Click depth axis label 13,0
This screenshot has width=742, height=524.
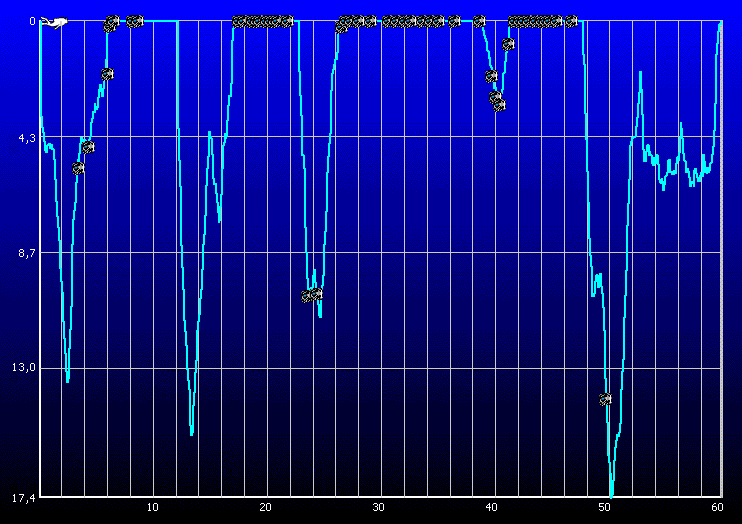pos(25,367)
